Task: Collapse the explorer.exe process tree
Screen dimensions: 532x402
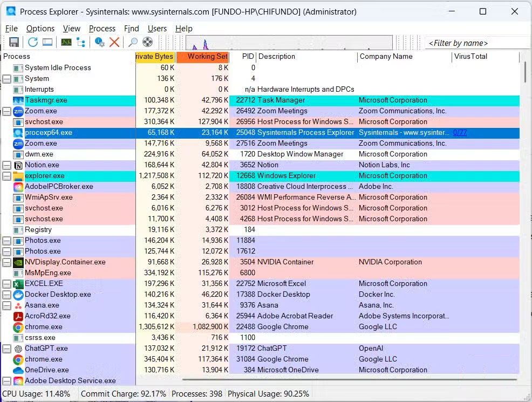Action: click(x=7, y=176)
